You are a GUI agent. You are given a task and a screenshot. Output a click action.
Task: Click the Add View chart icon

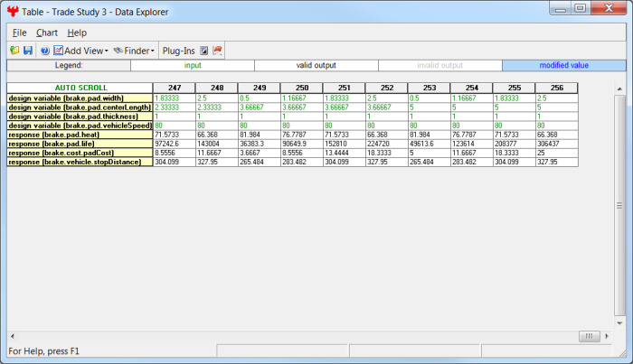(58, 51)
